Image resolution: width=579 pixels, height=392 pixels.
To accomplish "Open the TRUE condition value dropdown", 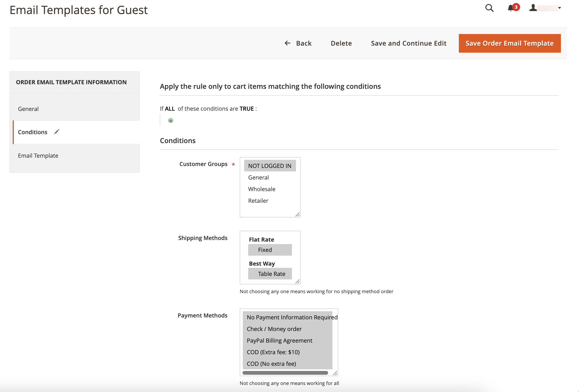I will pyautogui.click(x=247, y=109).
